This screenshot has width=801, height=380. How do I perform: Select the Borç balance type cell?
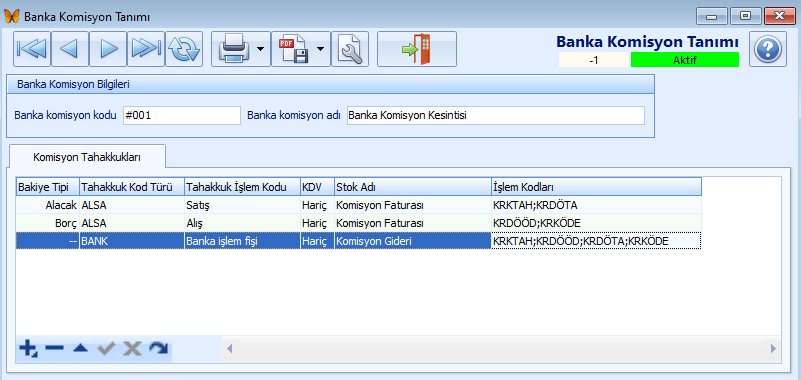point(48,223)
